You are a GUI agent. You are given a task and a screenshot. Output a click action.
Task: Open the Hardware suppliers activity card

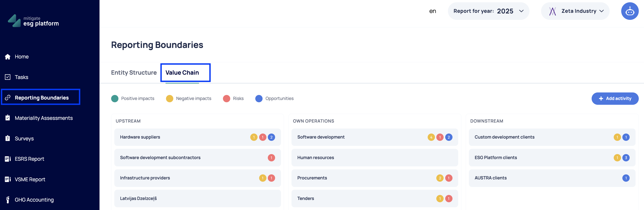(x=197, y=137)
